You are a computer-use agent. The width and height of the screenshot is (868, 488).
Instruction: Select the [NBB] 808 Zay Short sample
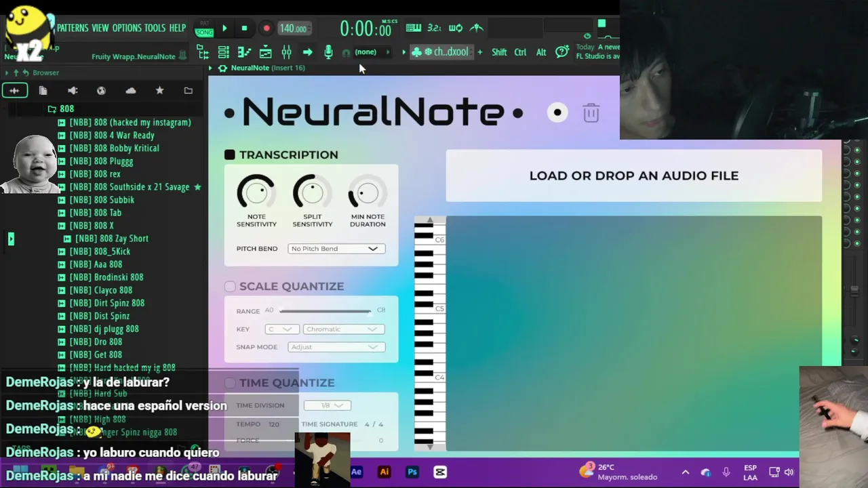point(112,239)
